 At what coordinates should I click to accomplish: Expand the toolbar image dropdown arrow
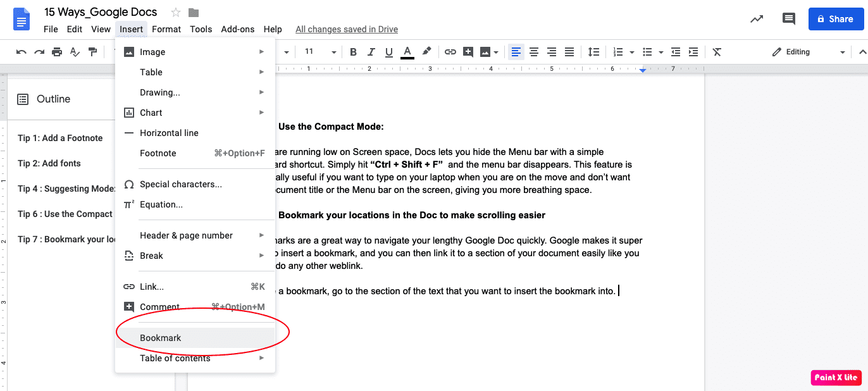[x=496, y=52]
